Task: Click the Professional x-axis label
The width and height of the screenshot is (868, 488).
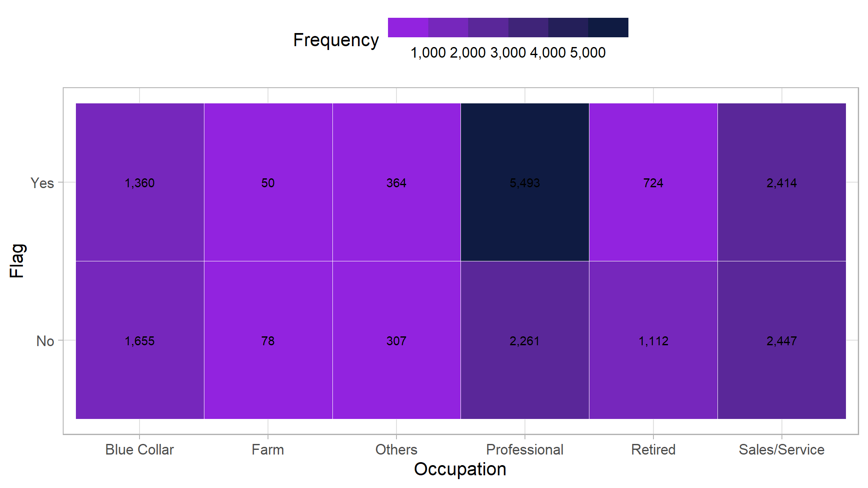Action: [525, 449]
